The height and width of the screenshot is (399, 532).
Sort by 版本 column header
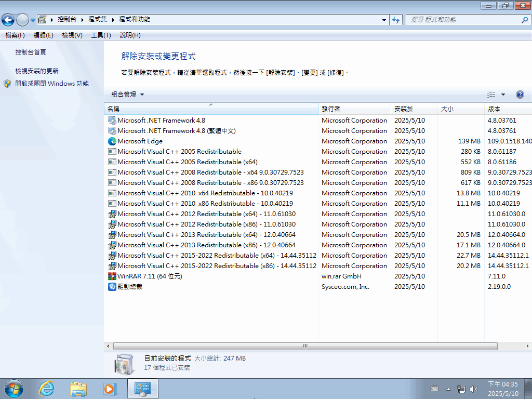(508, 109)
